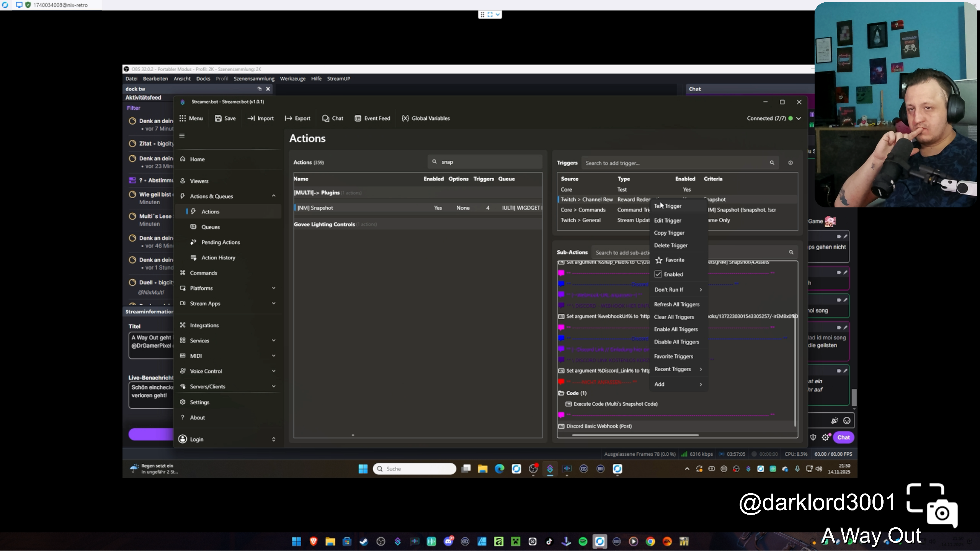Open the Chat toolbar item in Streamer.bot
Image resolution: width=980 pixels, height=551 pixels.
point(332,118)
